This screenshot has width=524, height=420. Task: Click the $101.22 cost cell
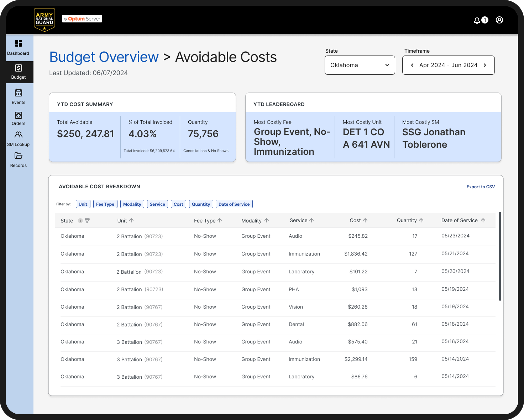[x=358, y=272]
